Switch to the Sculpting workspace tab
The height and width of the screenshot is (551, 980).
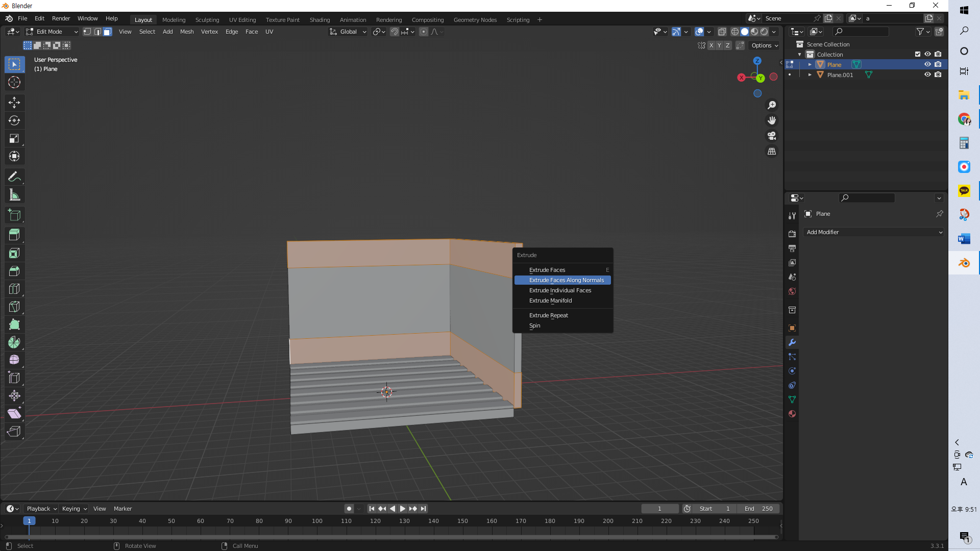point(207,20)
